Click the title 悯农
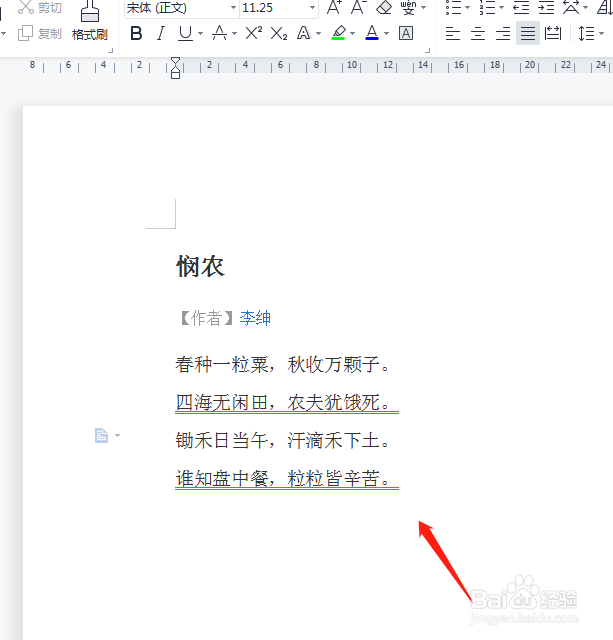The height and width of the screenshot is (640, 613). pyautogui.click(x=200, y=267)
